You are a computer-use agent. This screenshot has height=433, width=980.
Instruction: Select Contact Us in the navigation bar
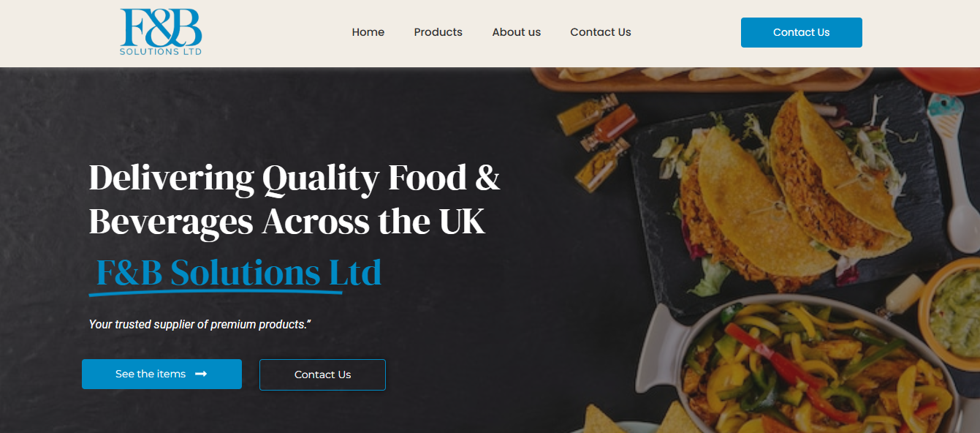click(x=601, y=32)
